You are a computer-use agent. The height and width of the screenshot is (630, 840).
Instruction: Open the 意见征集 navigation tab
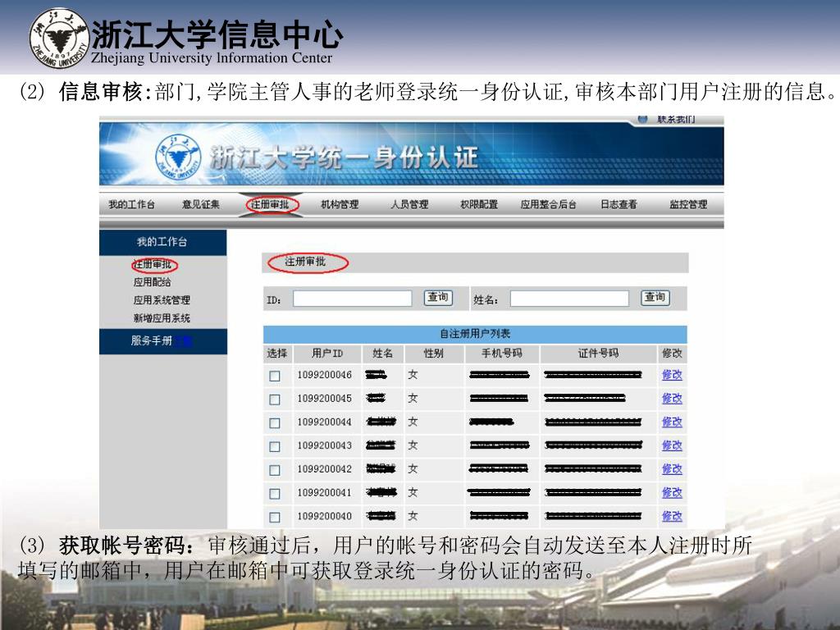(201, 204)
